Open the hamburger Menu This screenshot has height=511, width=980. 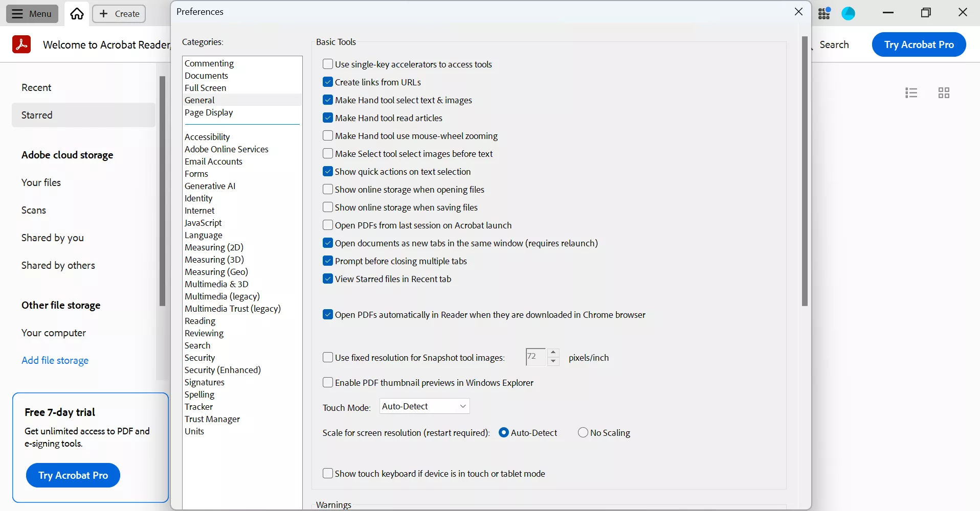click(32, 14)
